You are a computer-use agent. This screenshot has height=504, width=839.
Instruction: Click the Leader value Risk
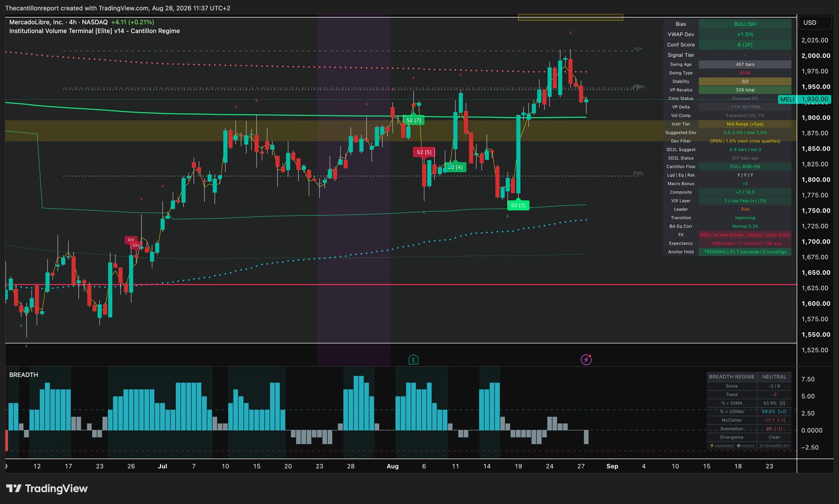pyautogui.click(x=745, y=209)
